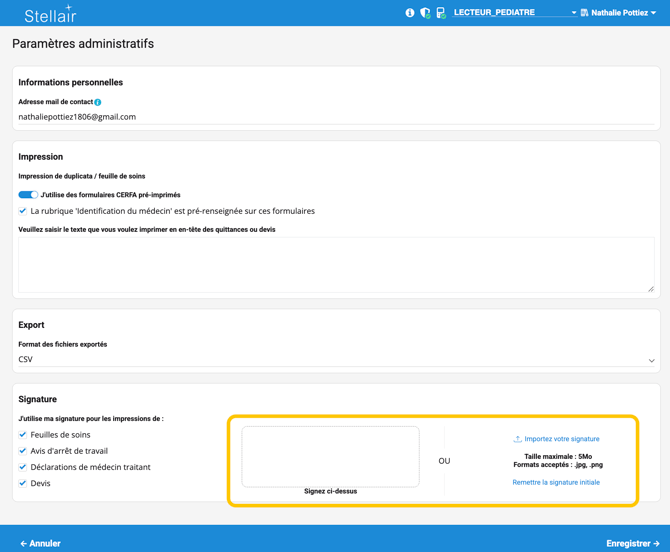Viewport: 670px width, 552px height.
Task: Uncheck the Avis d'arrêt de travail checkbox
Action: pos(23,451)
